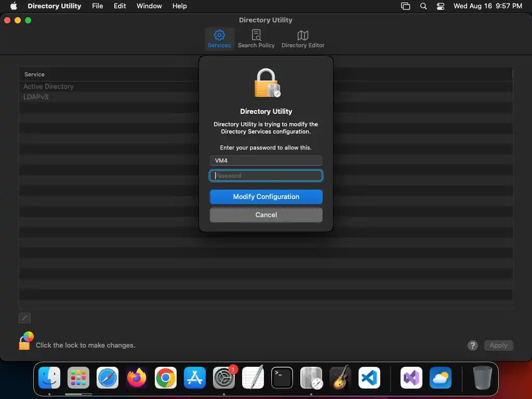Click the padlock icon in the dialog
532x399 pixels.
(267, 83)
